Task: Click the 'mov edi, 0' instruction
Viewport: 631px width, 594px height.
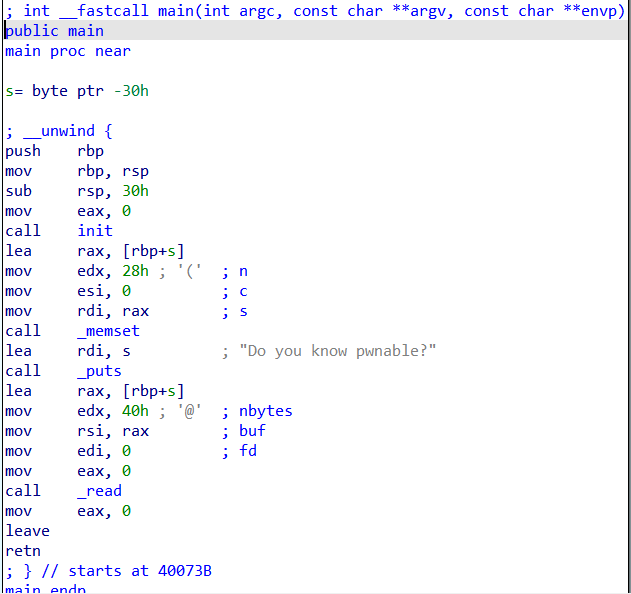Action: coord(68,451)
